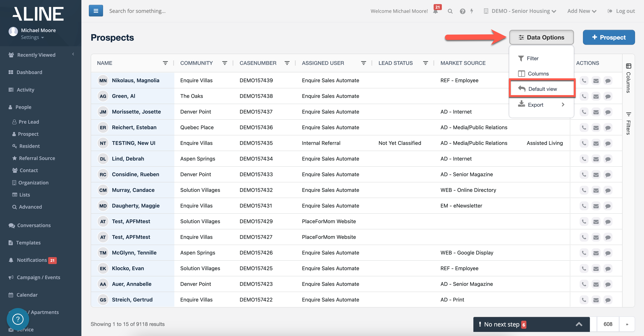Select Default view from Data Options menu

pyautogui.click(x=542, y=89)
